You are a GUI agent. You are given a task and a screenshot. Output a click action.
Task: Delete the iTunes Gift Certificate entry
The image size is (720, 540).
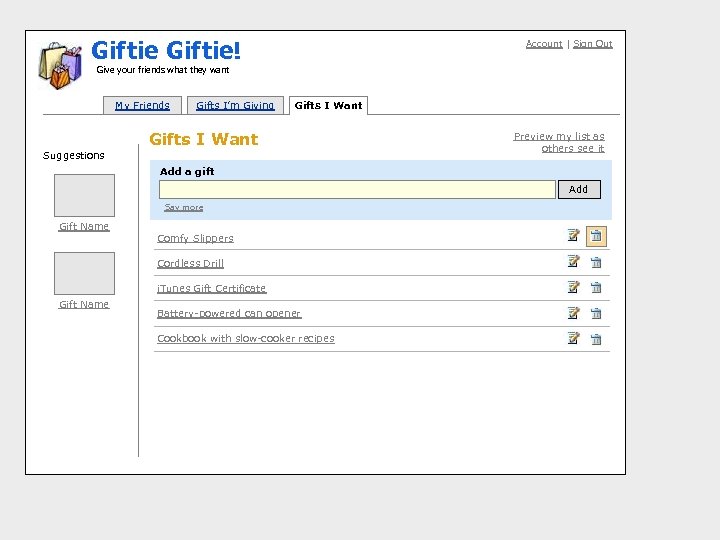pos(596,287)
